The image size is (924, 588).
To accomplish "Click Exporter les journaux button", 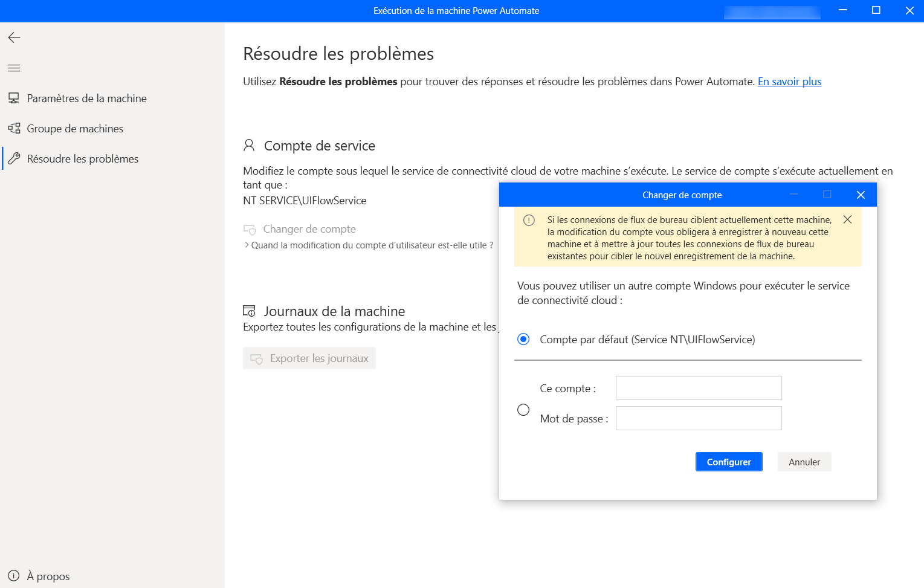I will tap(309, 358).
